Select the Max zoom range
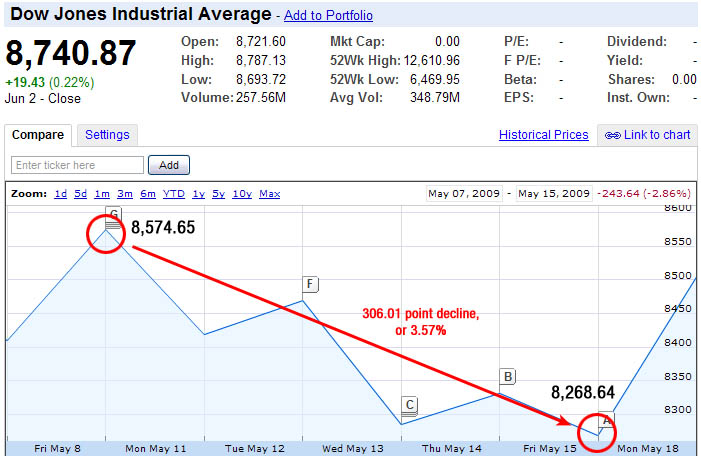Screen dimensions: 701x456 point(269,194)
